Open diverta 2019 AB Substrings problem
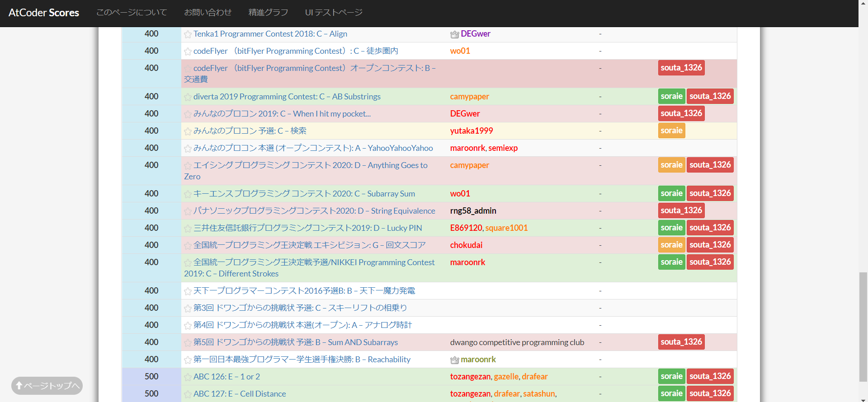Image resolution: width=868 pixels, height=402 pixels. (x=287, y=97)
